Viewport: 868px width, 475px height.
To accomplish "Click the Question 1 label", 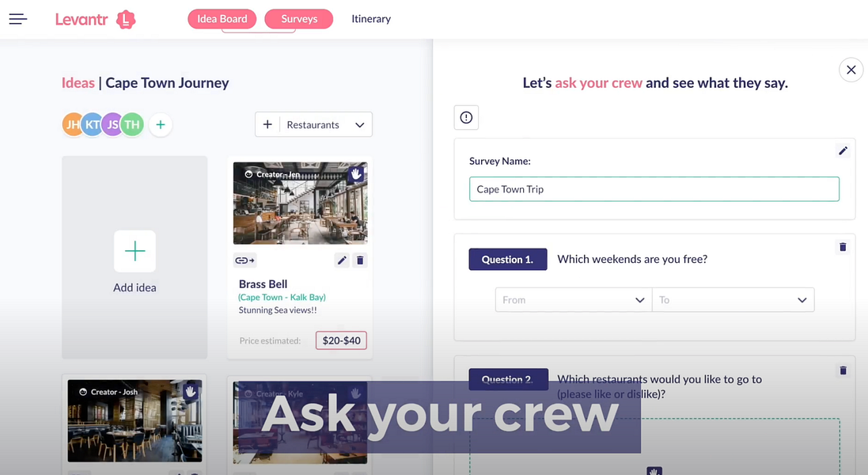I will [x=508, y=259].
